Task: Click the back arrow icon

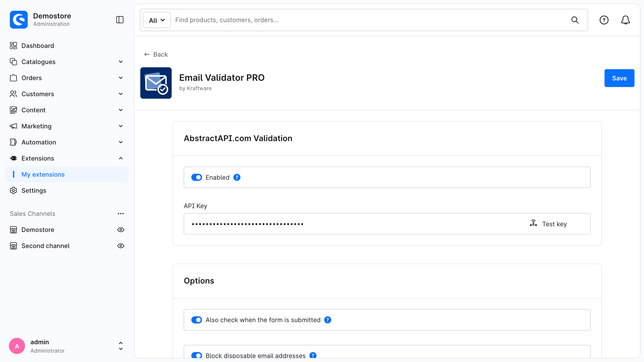Action: tap(147, 54)
